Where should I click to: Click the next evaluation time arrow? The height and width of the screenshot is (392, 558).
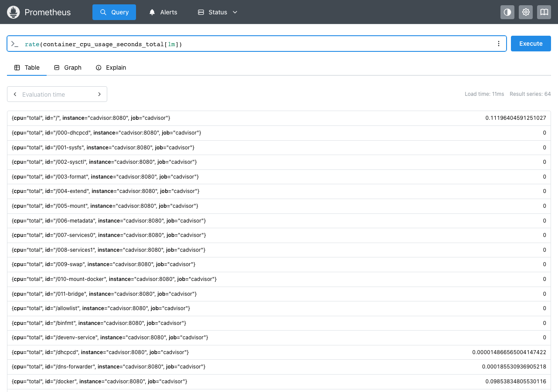[99, 94]
